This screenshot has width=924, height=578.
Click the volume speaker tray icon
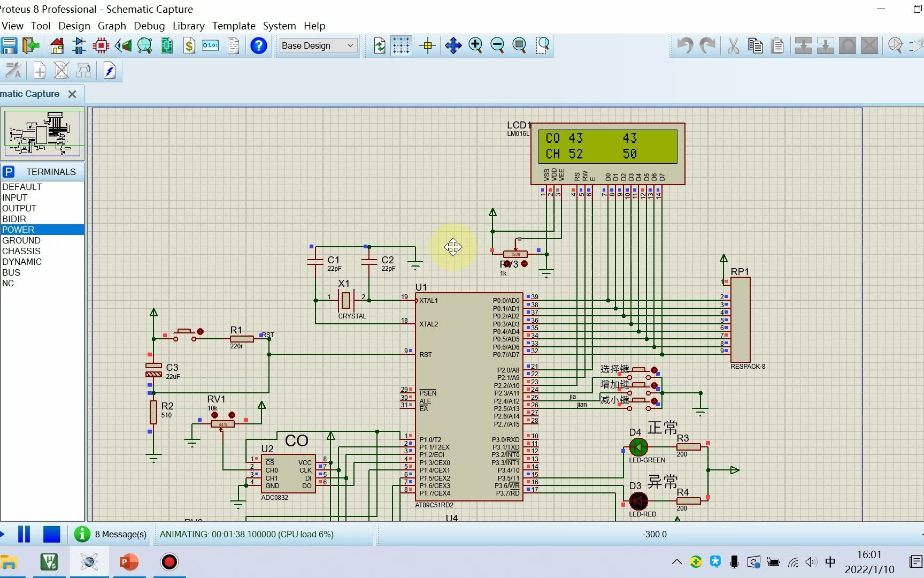811,562
